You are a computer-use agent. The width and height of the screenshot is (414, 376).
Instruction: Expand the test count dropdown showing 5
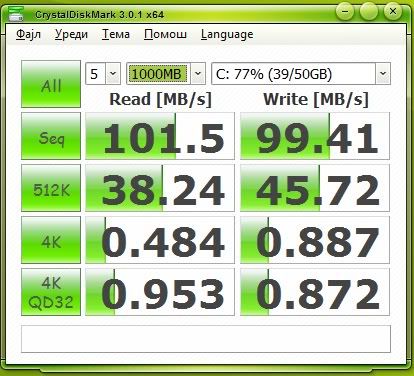tap(113, 74)
